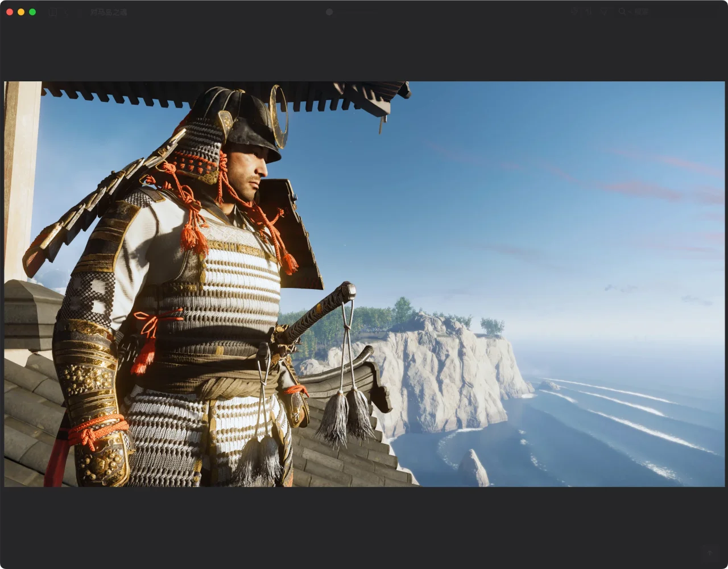Click the orange tassel on the shoulder
Image resolution: width=728 pixels, height=569 pixels.
click(x=193, y=236)
